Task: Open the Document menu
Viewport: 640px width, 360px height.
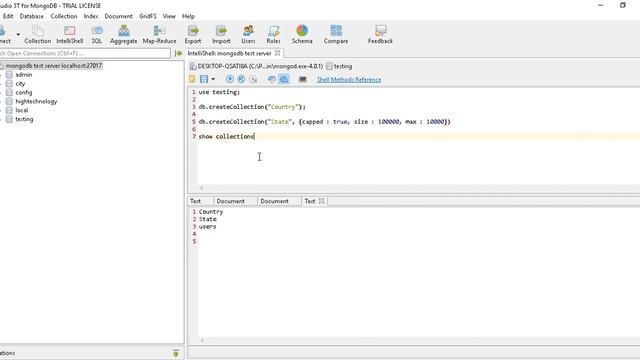Action: click(x=118, y=16)
